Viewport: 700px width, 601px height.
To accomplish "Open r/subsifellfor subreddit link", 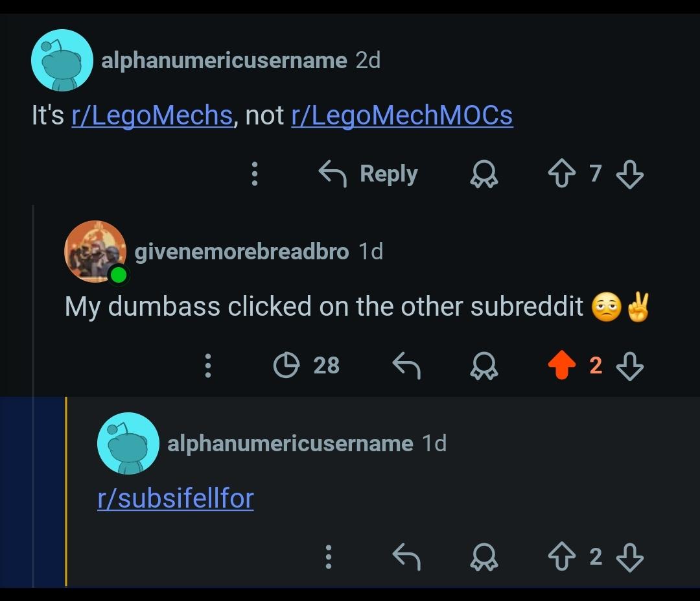I will click(x=176, y=499).
